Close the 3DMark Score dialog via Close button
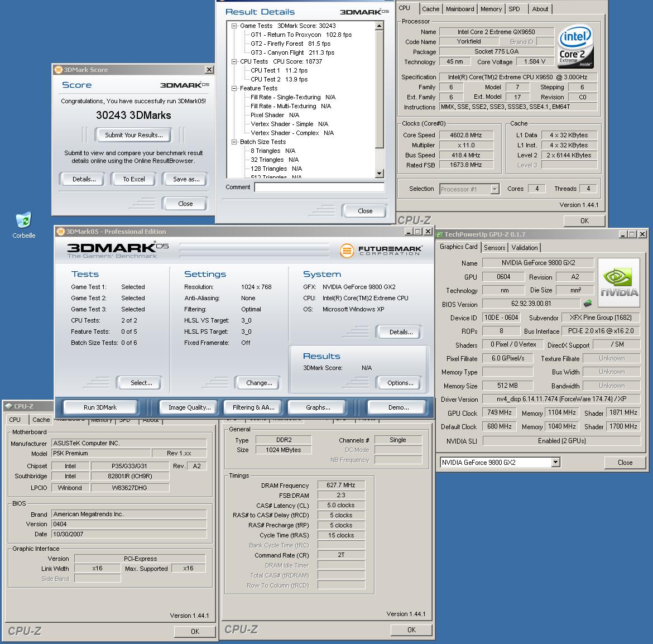 click(x=185, y=204)
